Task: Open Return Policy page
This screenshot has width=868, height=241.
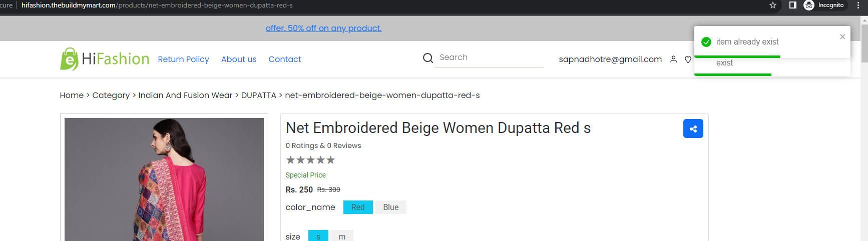Action: 184,59
